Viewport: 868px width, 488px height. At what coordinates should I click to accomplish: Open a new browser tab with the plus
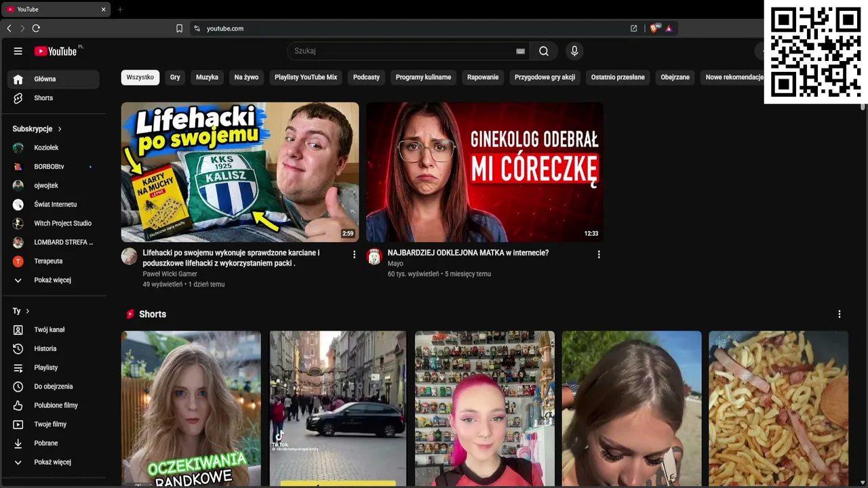coord(120,9)
